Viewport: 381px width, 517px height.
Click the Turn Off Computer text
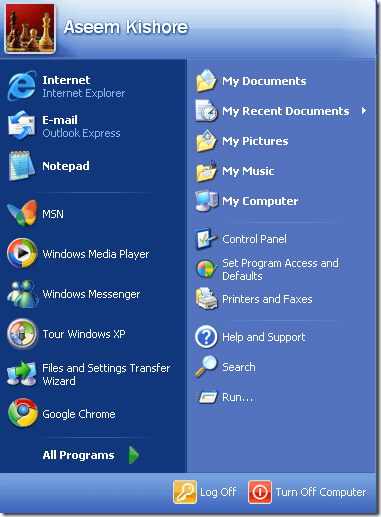(321, 492)
